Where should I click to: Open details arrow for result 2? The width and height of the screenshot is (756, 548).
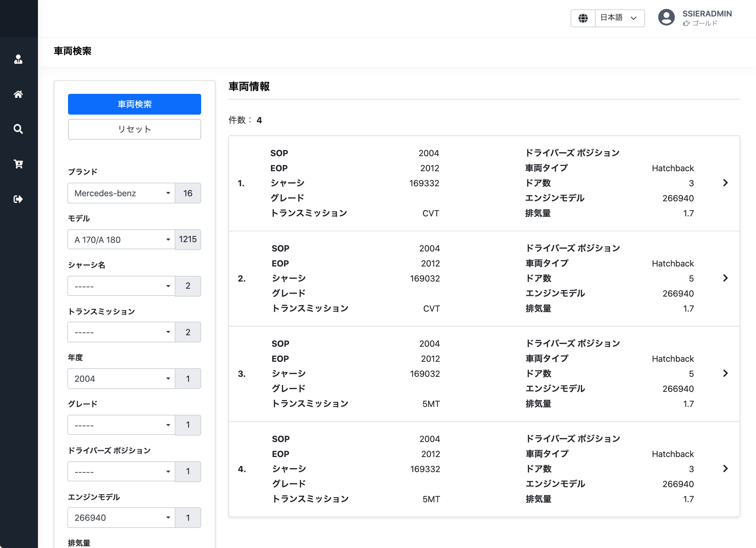point(725,278)
